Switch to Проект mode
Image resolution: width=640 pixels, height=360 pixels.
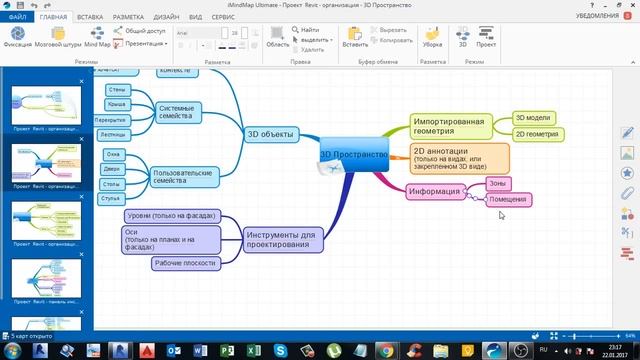coord(486,37)
